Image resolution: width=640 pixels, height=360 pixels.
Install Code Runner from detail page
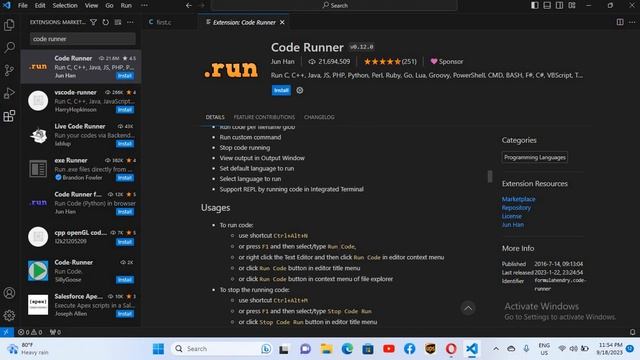point(281,90)
